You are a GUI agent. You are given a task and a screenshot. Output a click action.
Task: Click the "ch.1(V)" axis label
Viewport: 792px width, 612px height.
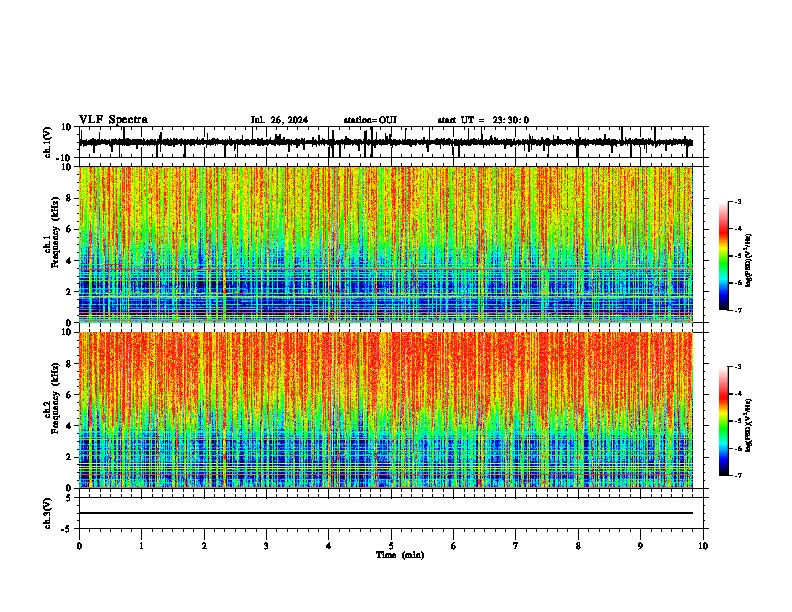[x=48, y=142]
